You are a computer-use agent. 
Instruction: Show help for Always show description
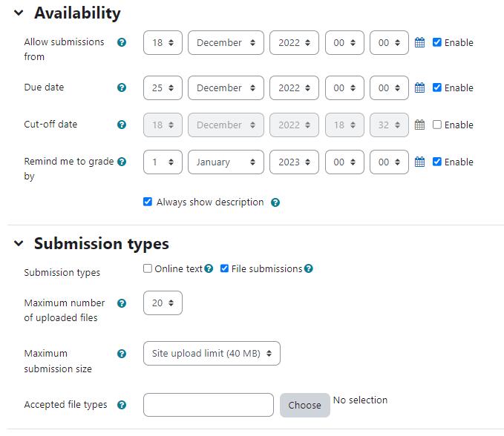tap(275, 202)
